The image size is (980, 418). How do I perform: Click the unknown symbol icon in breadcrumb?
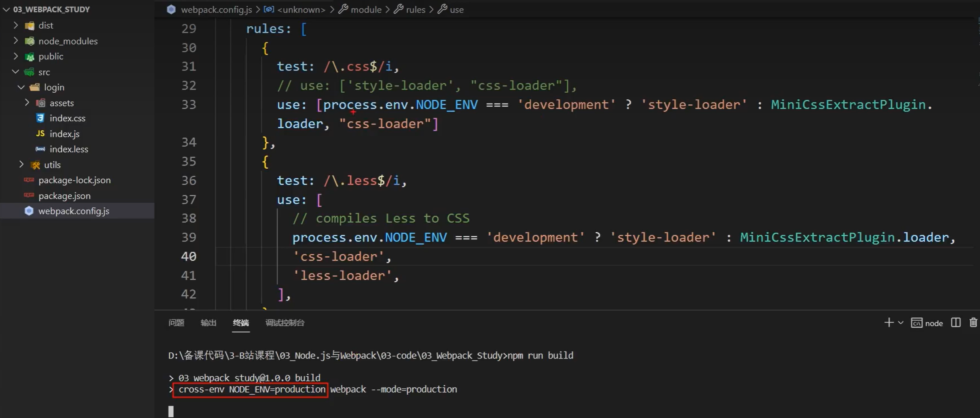coord(269,9)
